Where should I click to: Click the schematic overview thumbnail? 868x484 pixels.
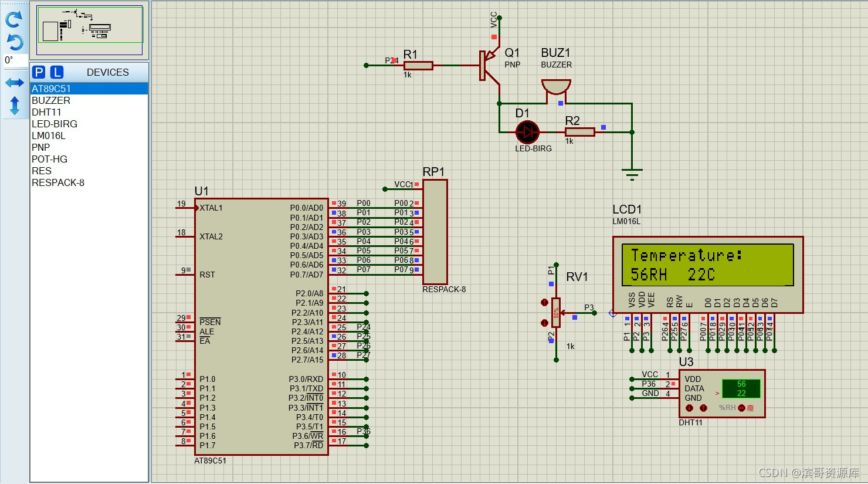(x=90, y=29)
